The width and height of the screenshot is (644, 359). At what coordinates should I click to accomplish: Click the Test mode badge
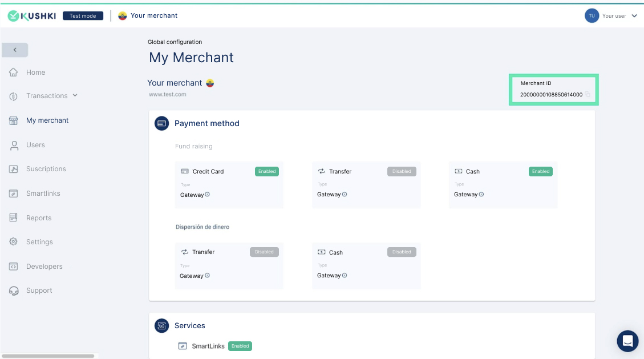point(83,16)
